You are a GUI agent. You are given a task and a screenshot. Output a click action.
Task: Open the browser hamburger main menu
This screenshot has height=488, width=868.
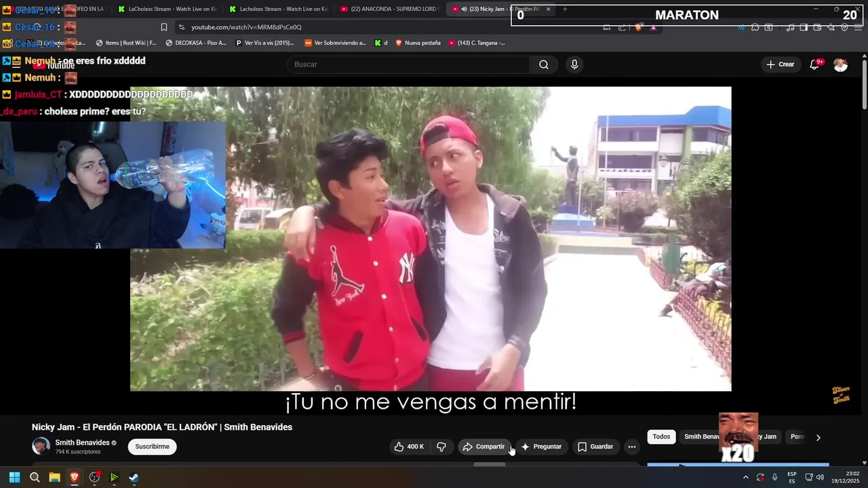858,27
